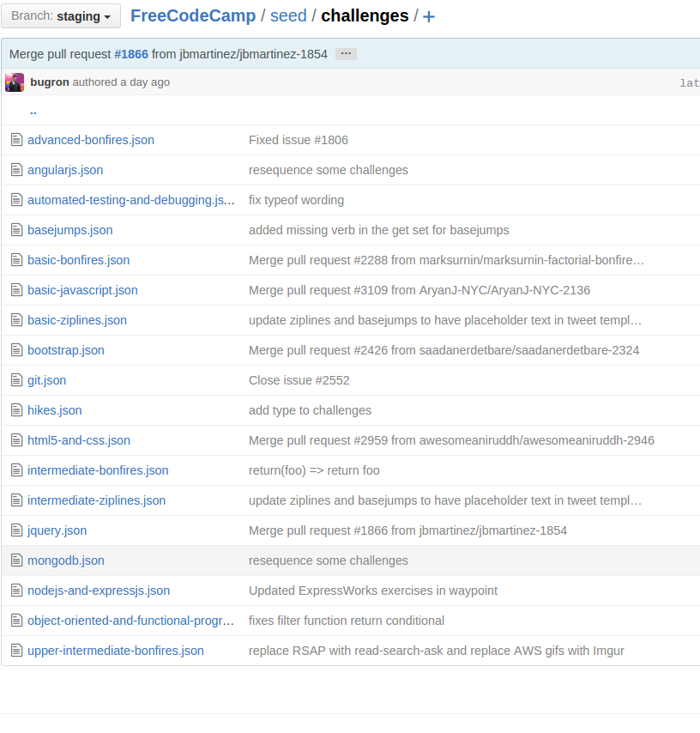Viewport: 700px width, 733px height.
Task: Open basic-bonfires.json file
Action: (x=79, y=260)
